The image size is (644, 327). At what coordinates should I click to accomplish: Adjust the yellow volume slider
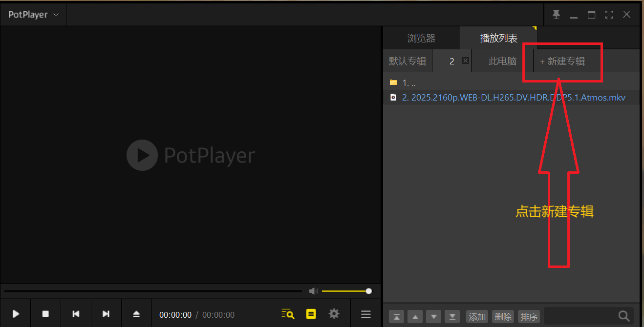click(x=346, y=291)
